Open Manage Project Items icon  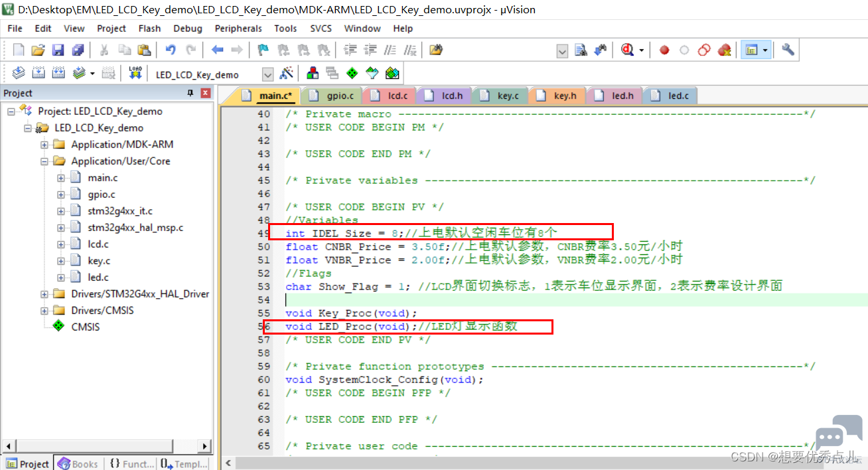[x=312, y=73]
